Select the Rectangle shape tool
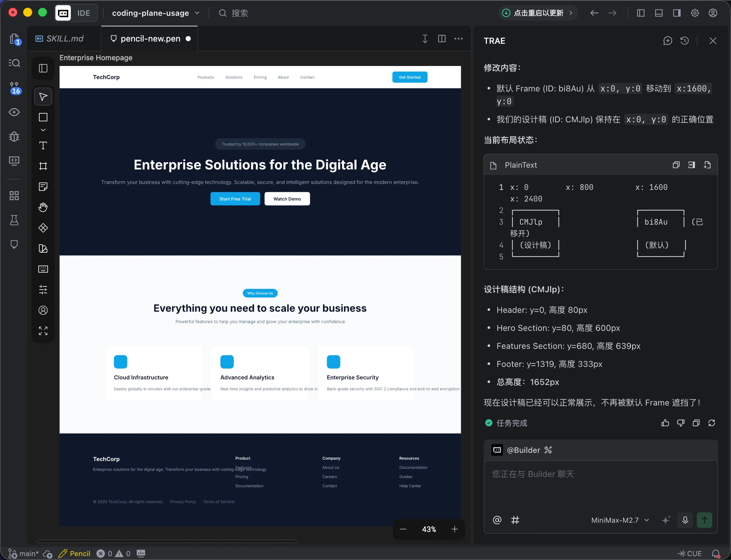 [x=43, y=117]
